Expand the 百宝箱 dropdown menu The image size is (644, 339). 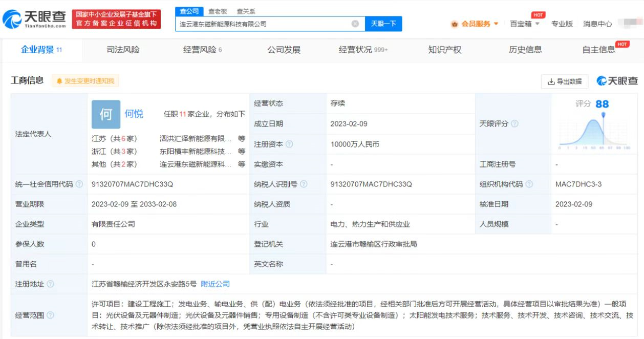pyautogui.click(x=525, y=24)
